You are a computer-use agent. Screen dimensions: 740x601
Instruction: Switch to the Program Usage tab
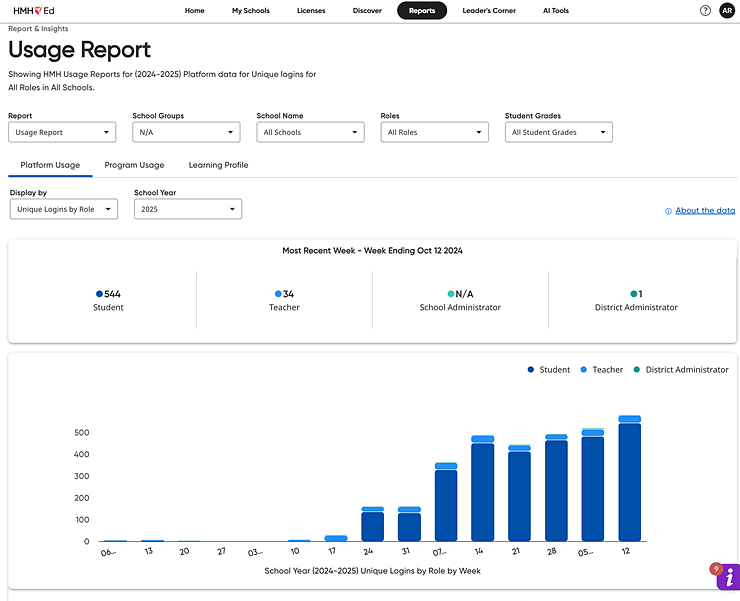click(134, 165)
